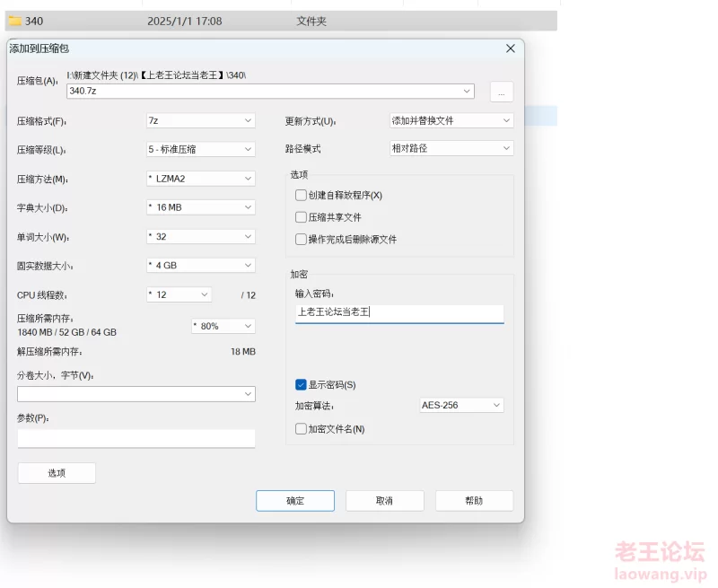Enable the 创建自释放程序(X) checkbox

(301, 196)
